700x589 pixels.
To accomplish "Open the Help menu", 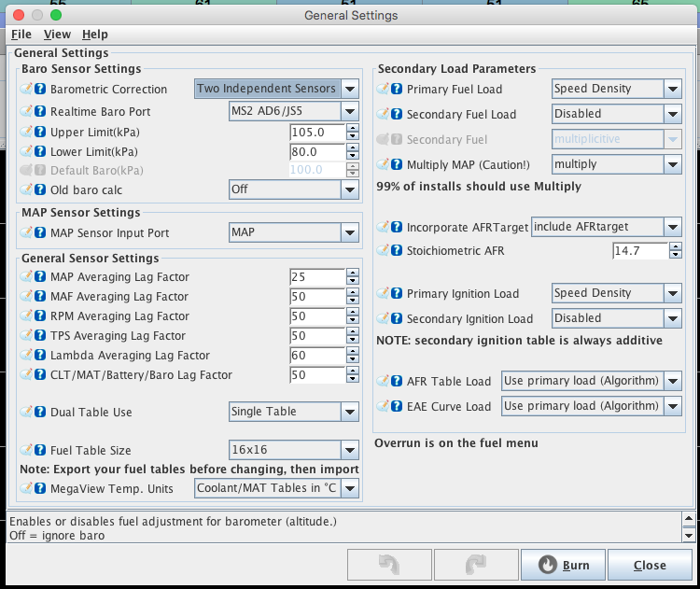I will tap(95, 35).
